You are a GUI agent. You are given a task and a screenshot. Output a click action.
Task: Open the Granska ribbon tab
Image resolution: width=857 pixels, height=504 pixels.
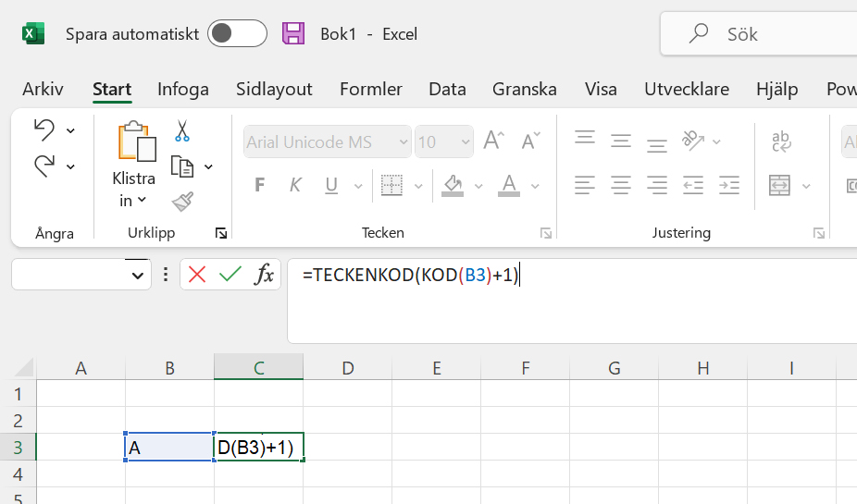pyautogui.click(x=525, y=89)
